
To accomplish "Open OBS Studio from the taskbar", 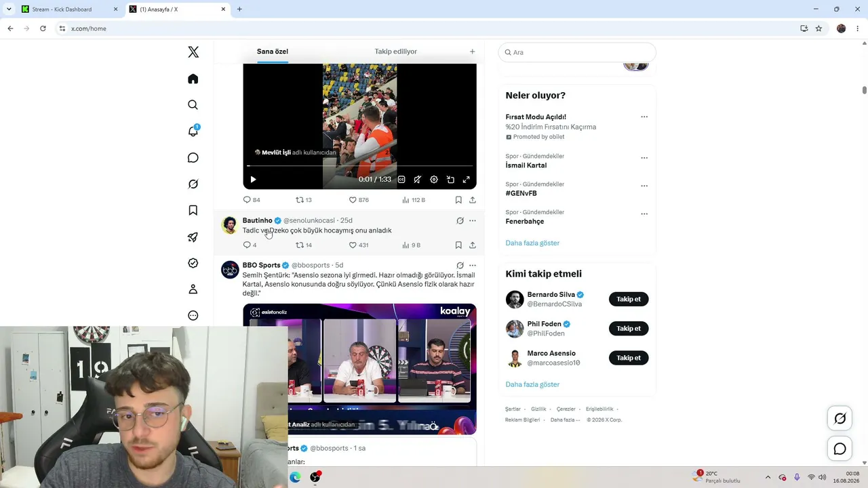I will [x=315, y=477].
